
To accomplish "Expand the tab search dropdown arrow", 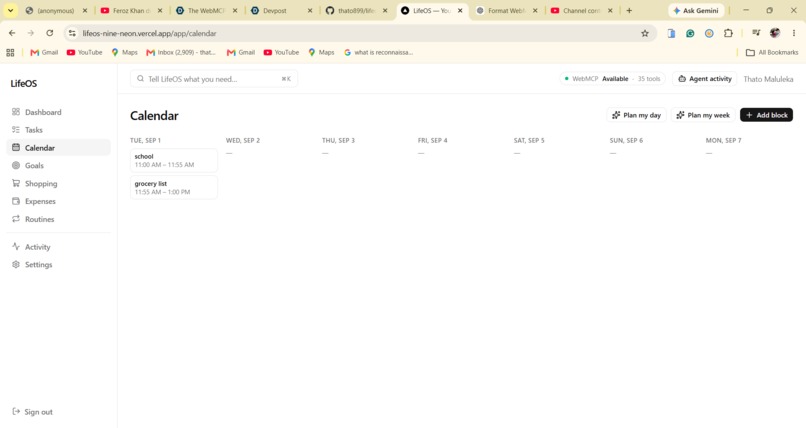I will point(10,10).
